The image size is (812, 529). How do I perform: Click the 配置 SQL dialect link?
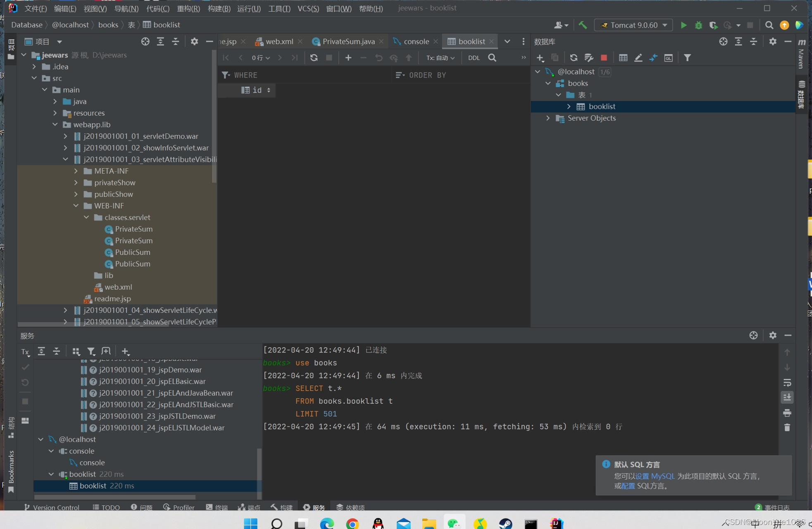(x=628, y=486)
